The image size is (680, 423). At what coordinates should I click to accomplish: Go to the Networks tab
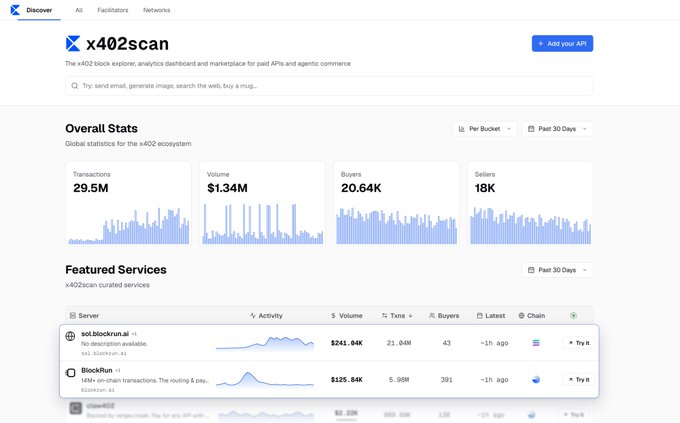tap(157, 10)
